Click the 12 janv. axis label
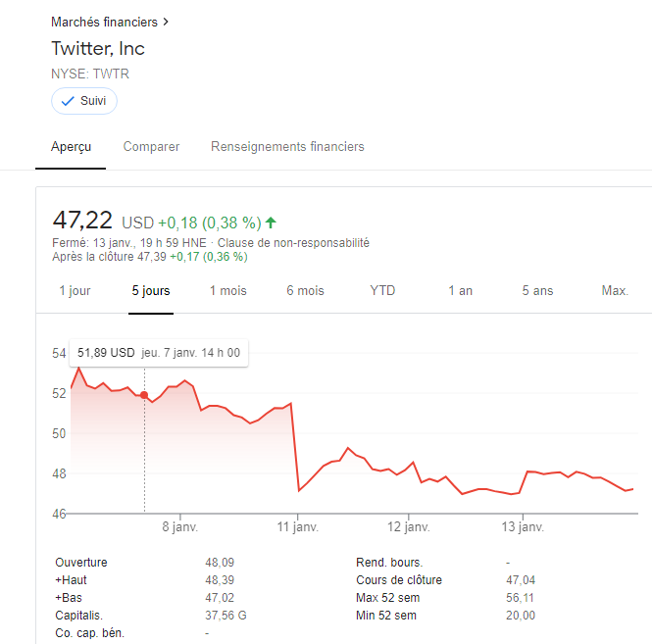This screenshot has width=652, height=644. pos(409,527)
